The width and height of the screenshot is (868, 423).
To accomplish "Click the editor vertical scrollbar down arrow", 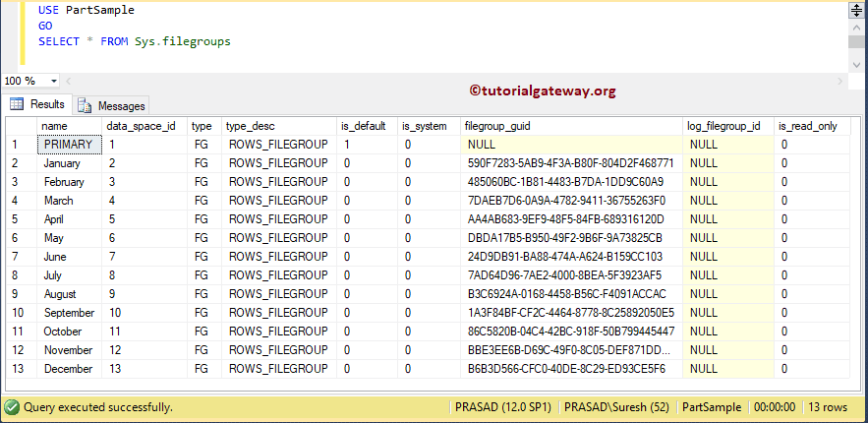I will click(857, 64).
